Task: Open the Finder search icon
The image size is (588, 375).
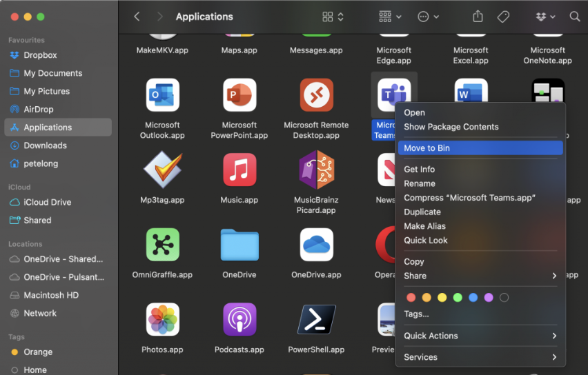Action: coord(574,17)
